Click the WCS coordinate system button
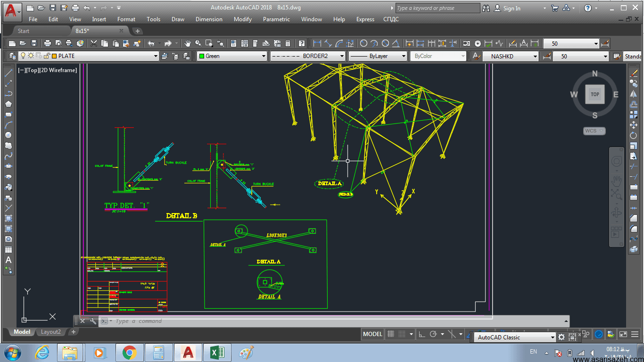This screenshot has width=644, height=362. click(x=594, y=131)
